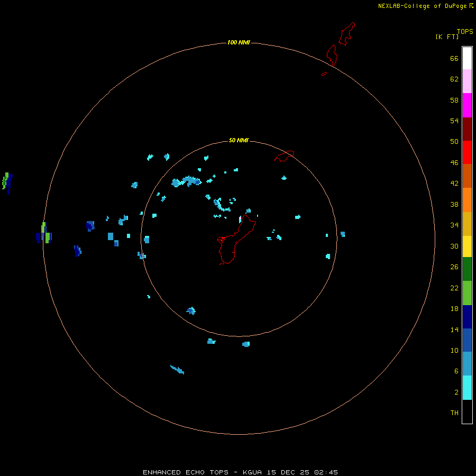Image resolution: width=476 pixels, height=476 pixels.
Task: Pick the light orange legend swatch
Action: click(467, 200)
